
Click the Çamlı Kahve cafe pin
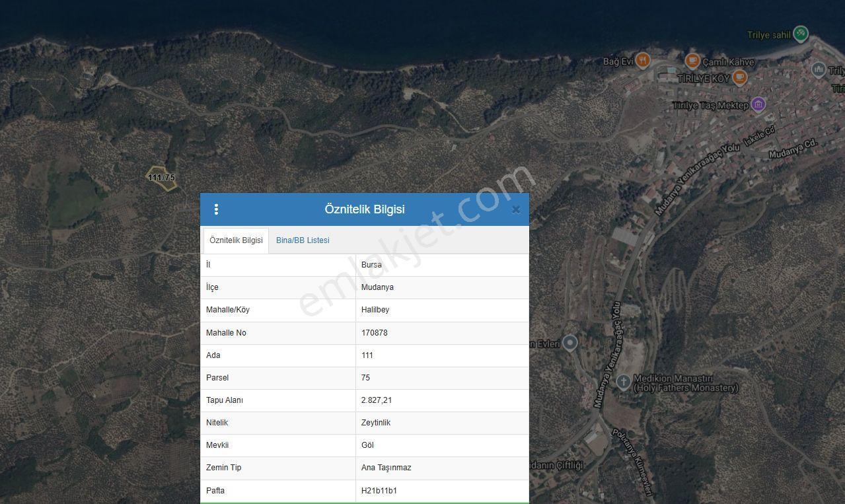point(692,61)
